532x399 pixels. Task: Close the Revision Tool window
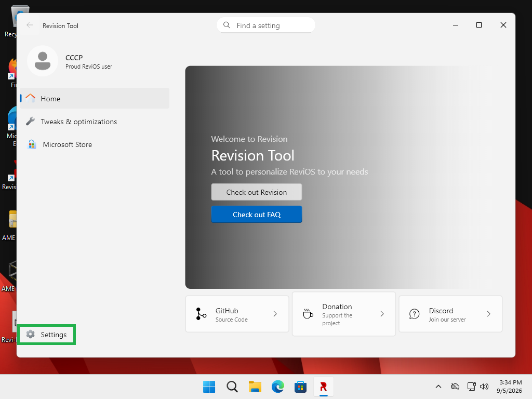pos(503,25)
